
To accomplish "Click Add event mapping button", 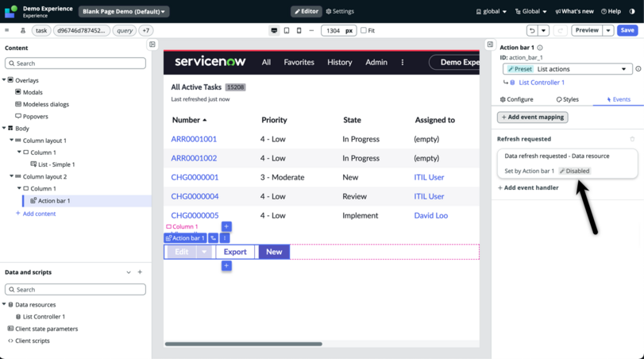I will 533,117.
